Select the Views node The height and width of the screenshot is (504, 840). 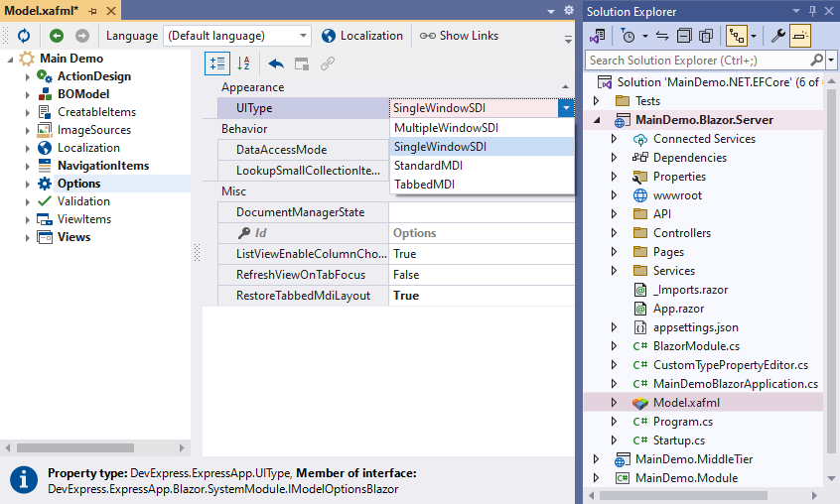[73, 237]
